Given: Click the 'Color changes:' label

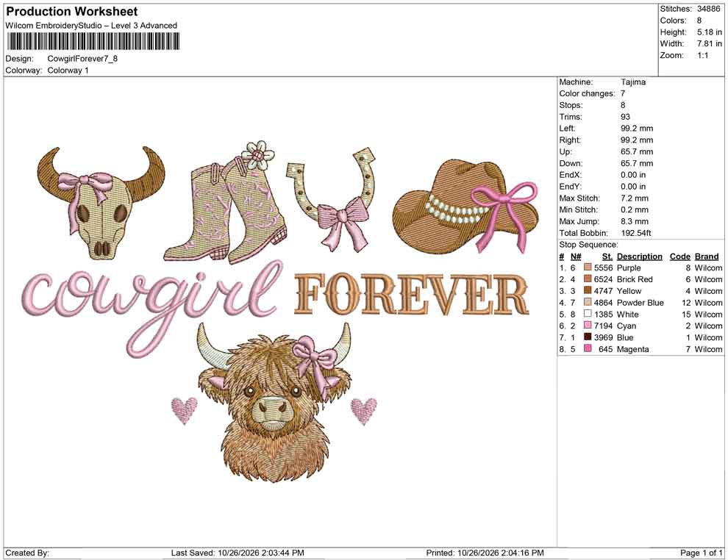Looking at the screenshot, I should click(x=587, y=93).
